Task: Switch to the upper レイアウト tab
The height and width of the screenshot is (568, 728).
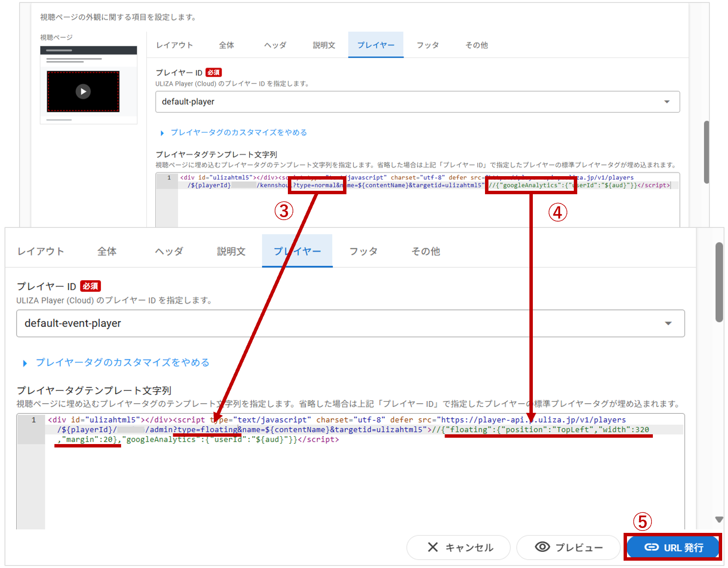Action: pyautogui.click(x=175, y=45)
